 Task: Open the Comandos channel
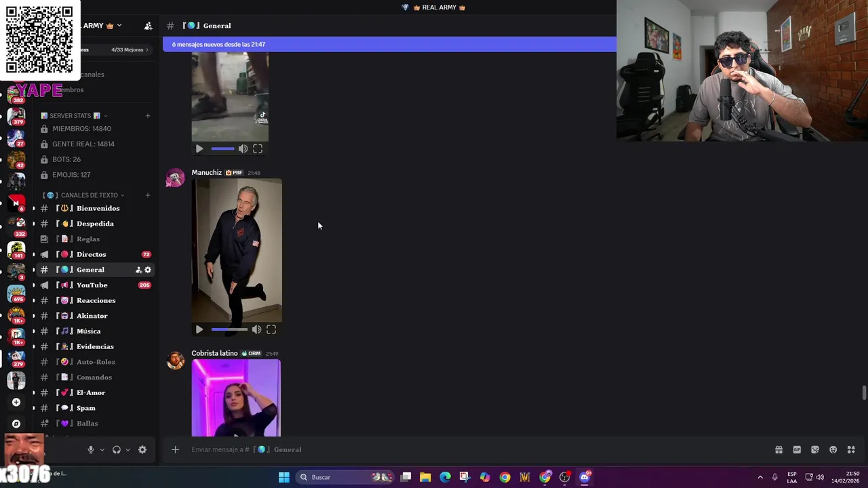(94, 378)
